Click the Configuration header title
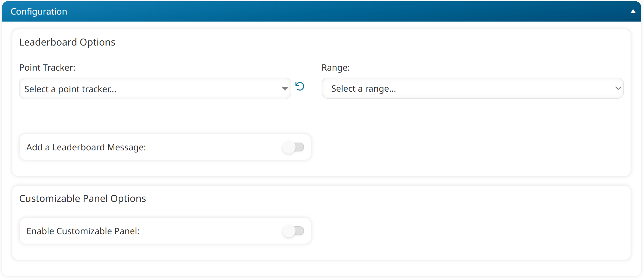Image resolution: width=644 pixels, height=280 pixels. [x=39, y=11]
